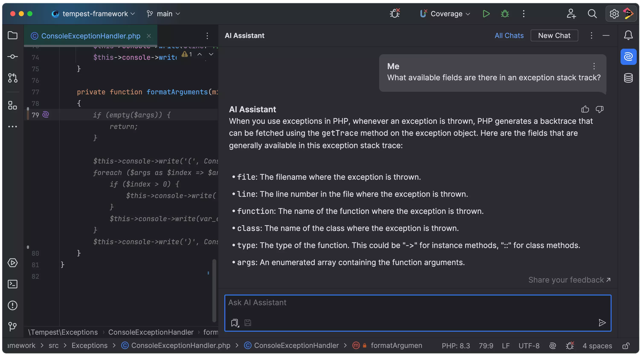Viewport: 644px width, 356px height.
Task: Open the Commit tool window
Action: click(13, 57)
